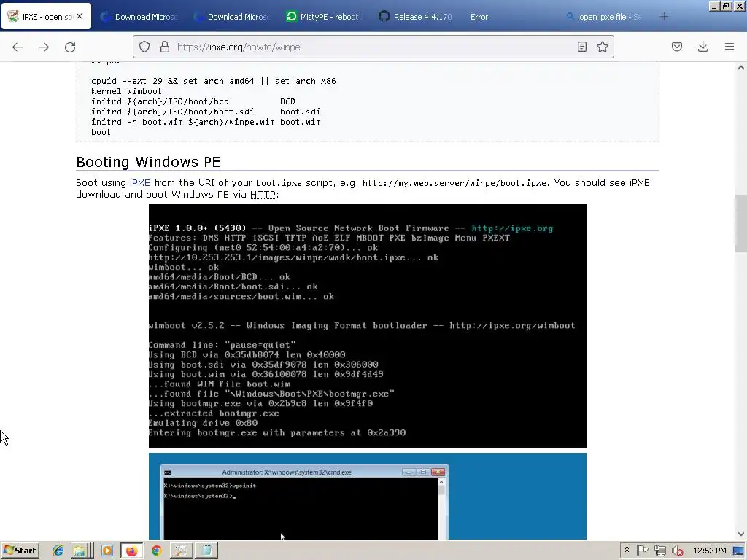Click page scrollbar up arrow
The image size is (747, 560).
click(741, 68)
